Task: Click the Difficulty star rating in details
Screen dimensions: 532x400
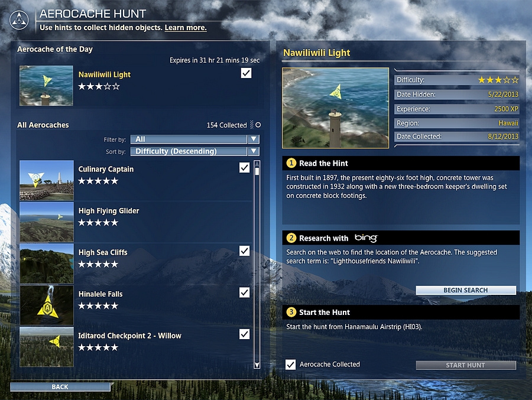Action: [x=498, y=80]
